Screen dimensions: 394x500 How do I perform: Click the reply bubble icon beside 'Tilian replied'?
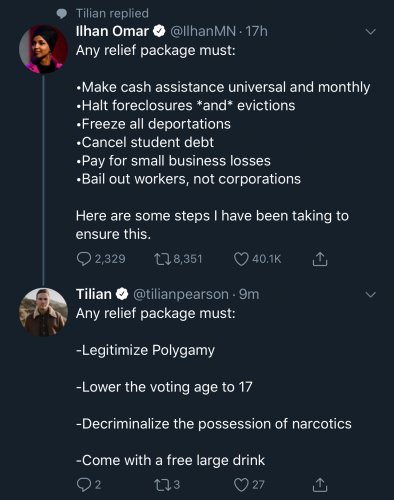62,14
